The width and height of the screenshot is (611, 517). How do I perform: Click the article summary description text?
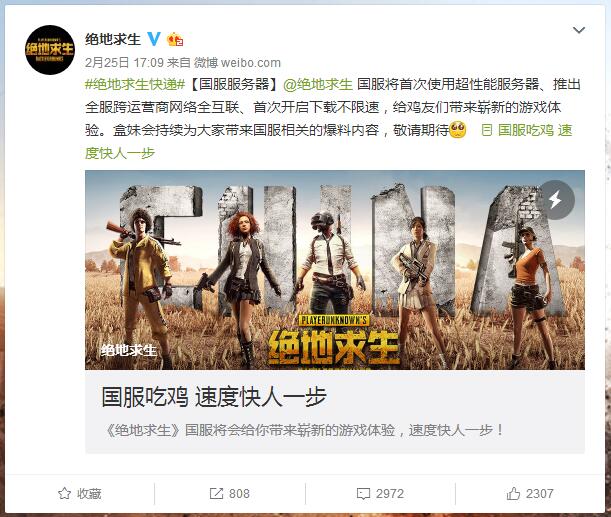pyautogui.click(x=304, y=431)
